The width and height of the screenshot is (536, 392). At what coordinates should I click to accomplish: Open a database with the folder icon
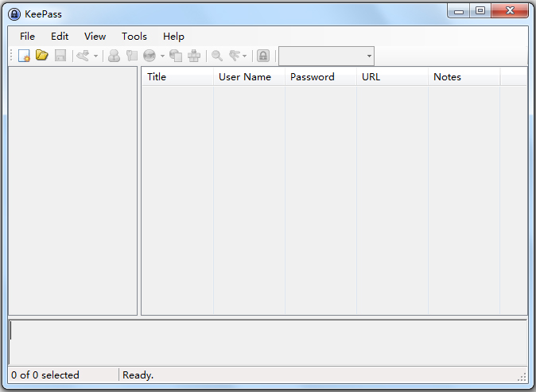42,55
